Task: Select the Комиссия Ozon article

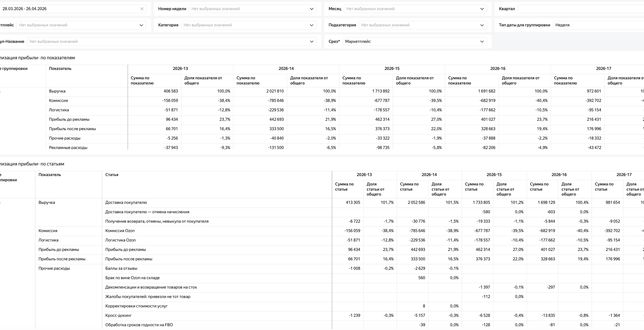Action: click(x=120, y=231)
